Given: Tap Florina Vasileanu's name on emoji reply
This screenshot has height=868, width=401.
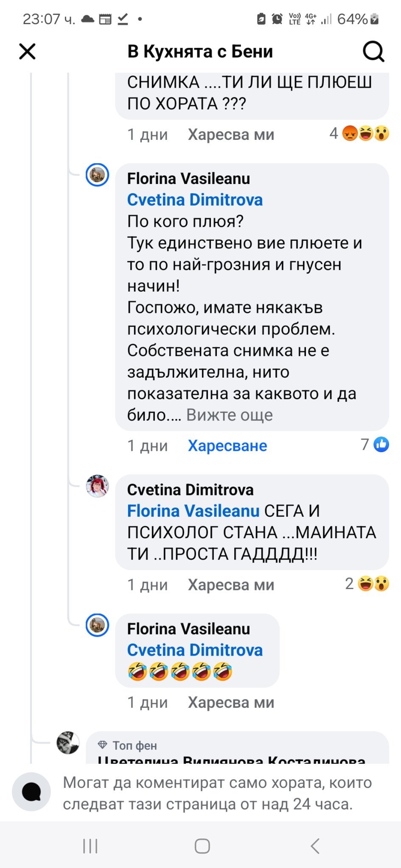Looking at the screenshot, I should click(x=188, y=629).
